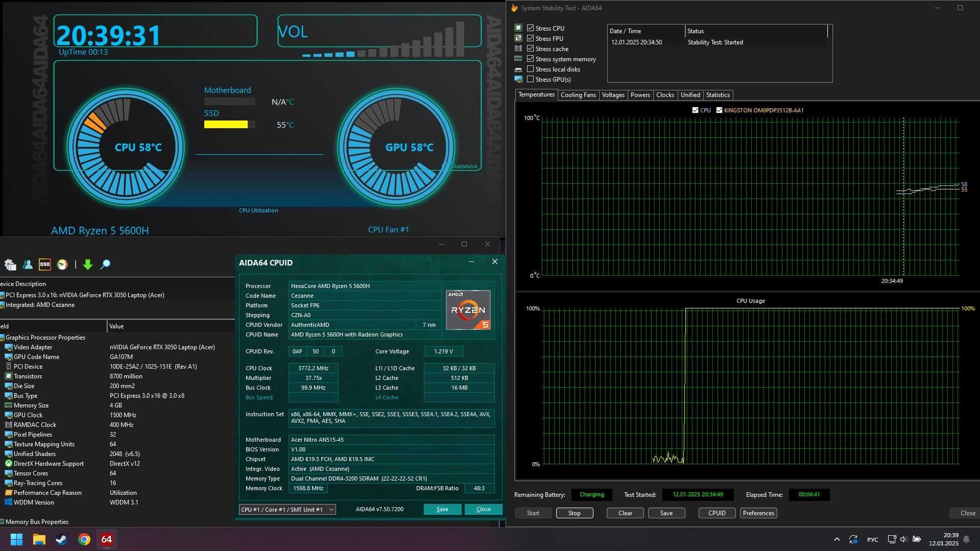Click the Stress GPU(s) monitor icon
The image size is (980, 551).
pyautogui.click(x=518, y=79)
